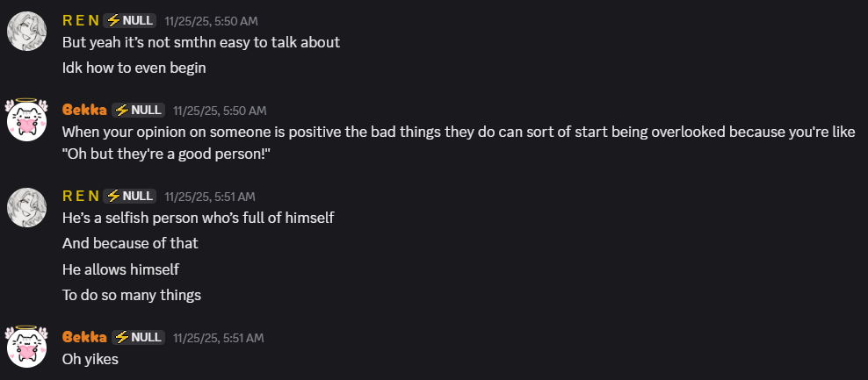Click the timestamp 11/25/25, 5:50 AM on REN's message
Screen dimensions: 868x380
coord(211,22)
